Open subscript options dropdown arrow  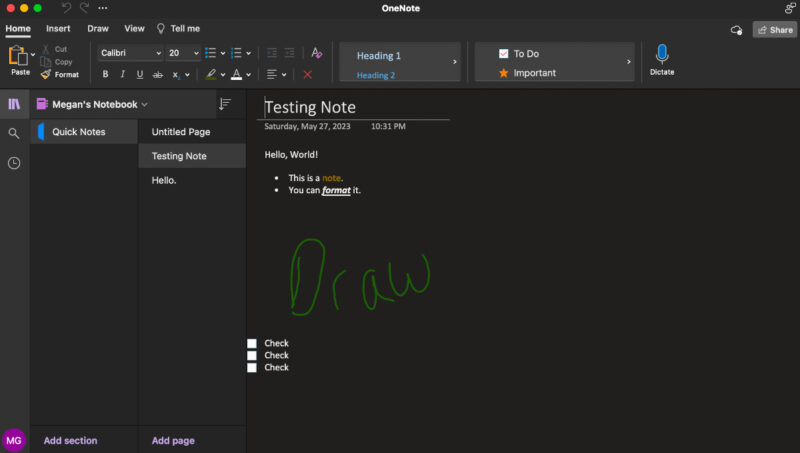[187, 75]
